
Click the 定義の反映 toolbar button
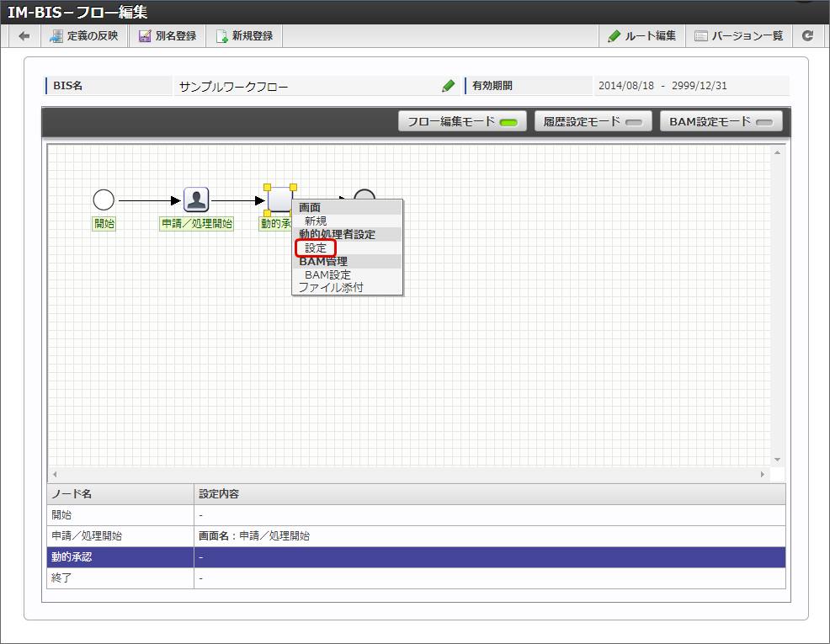click(x=84, y=36)
